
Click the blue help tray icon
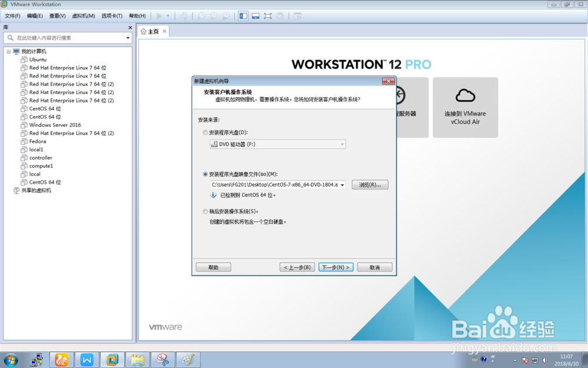484,359
